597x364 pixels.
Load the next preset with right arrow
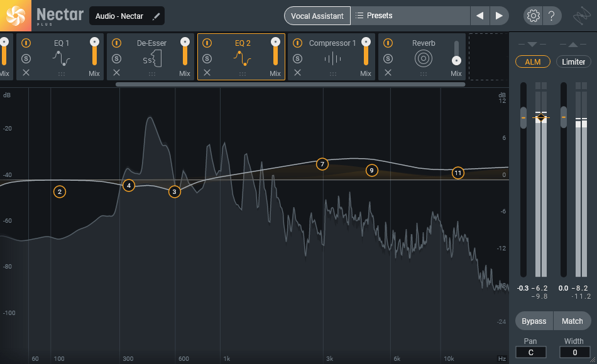coord(499,16)
